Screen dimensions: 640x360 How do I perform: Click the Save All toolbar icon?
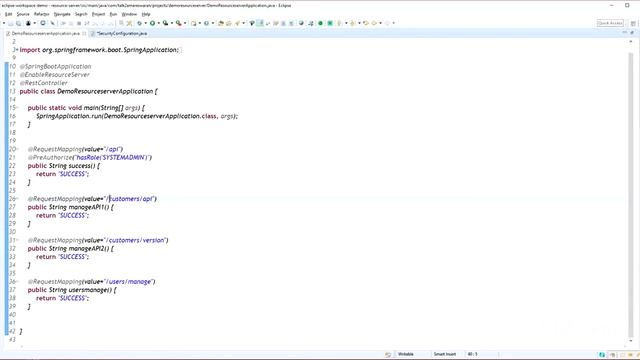pos(18,23)
